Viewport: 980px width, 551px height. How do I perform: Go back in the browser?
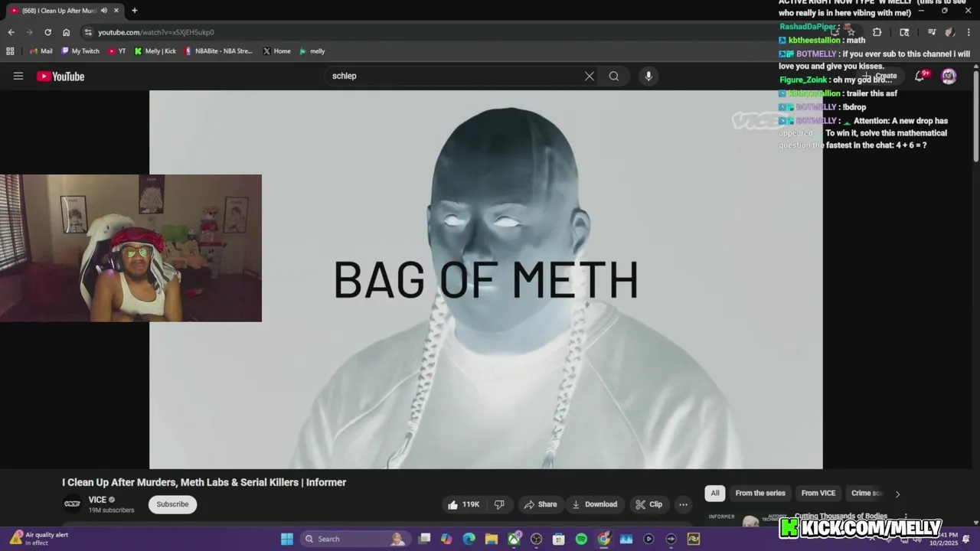(11, 32)
